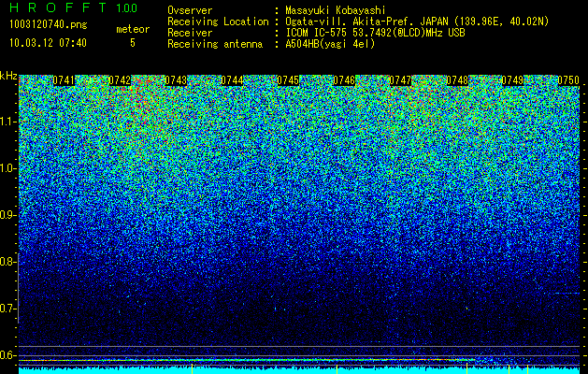Image resolution: width=588 pixels, height=374 pixels.
Task: Click the 0747 time marker
Action: point(400,80)
